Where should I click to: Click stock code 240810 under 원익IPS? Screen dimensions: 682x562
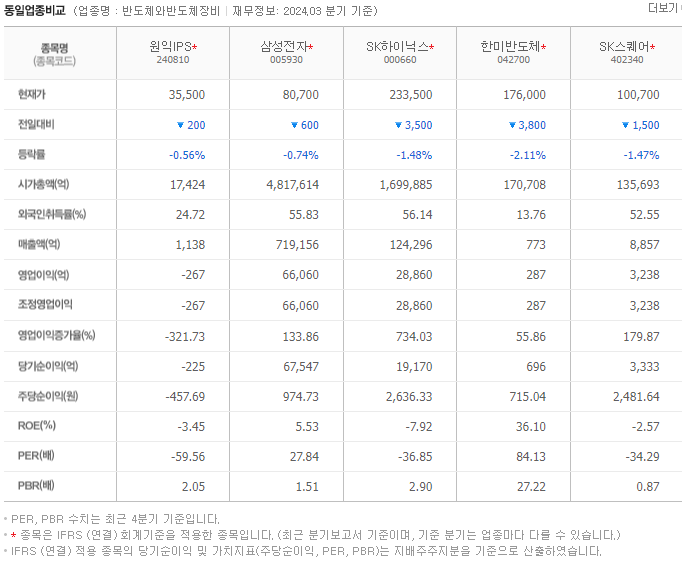[173, 60]
